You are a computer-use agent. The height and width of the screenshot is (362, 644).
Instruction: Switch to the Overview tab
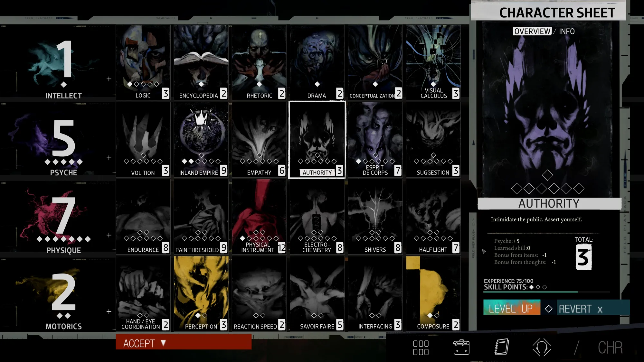coord(532,31)
